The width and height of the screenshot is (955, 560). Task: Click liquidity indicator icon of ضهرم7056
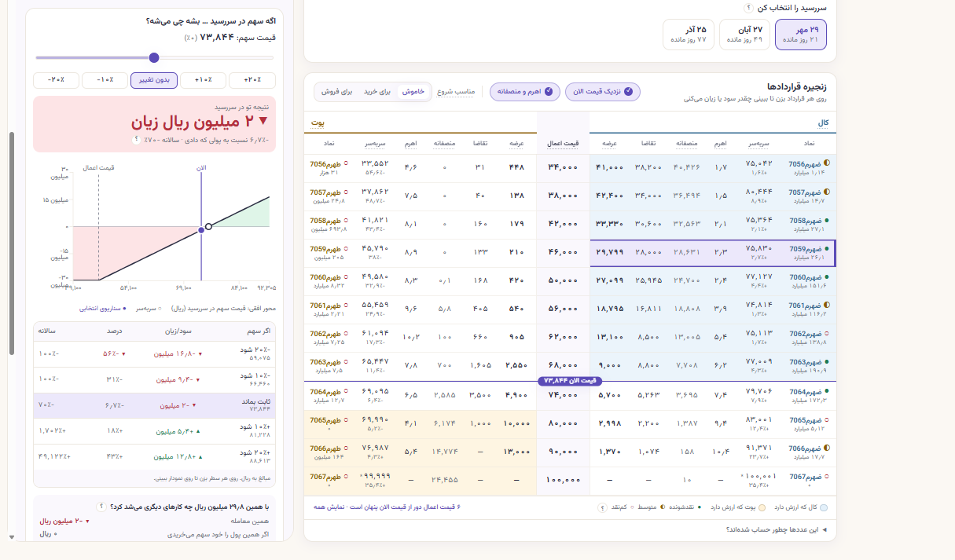(x=827, y=163)
